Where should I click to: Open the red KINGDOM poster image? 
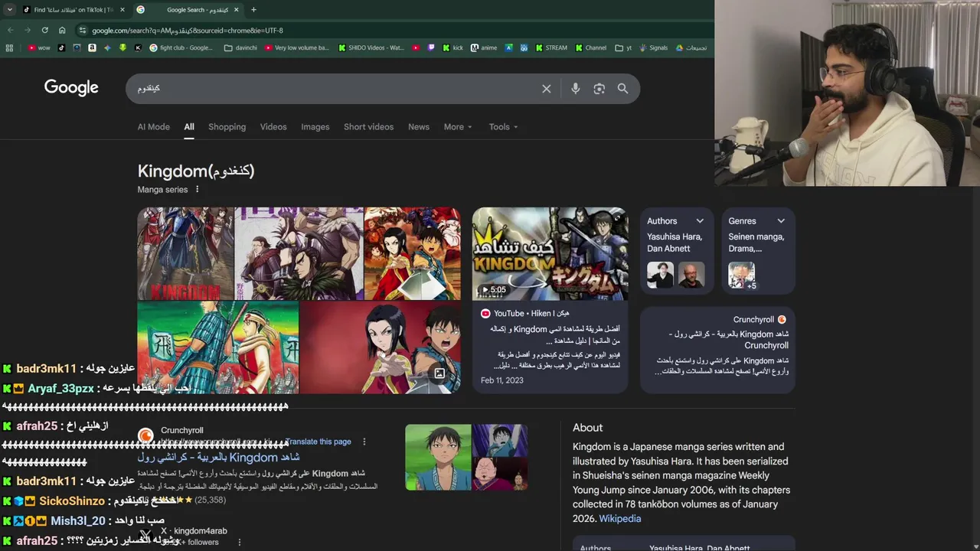[x=185, y=254]
